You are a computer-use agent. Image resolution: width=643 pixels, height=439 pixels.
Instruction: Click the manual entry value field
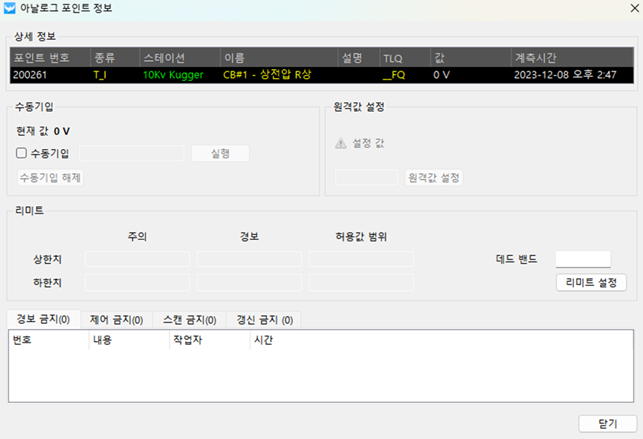(x=131, y=153)
